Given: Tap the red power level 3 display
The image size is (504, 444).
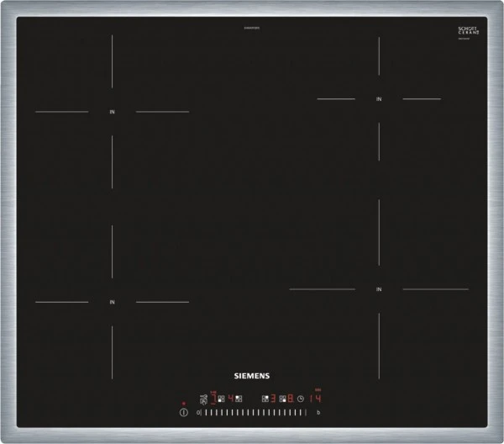Looking at the screenshot, I should point(273,399).
